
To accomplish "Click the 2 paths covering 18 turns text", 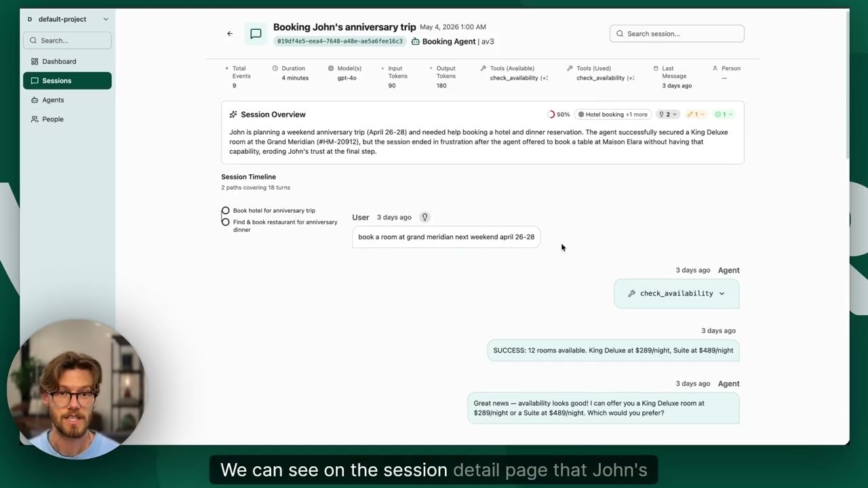I will [256, 188].
